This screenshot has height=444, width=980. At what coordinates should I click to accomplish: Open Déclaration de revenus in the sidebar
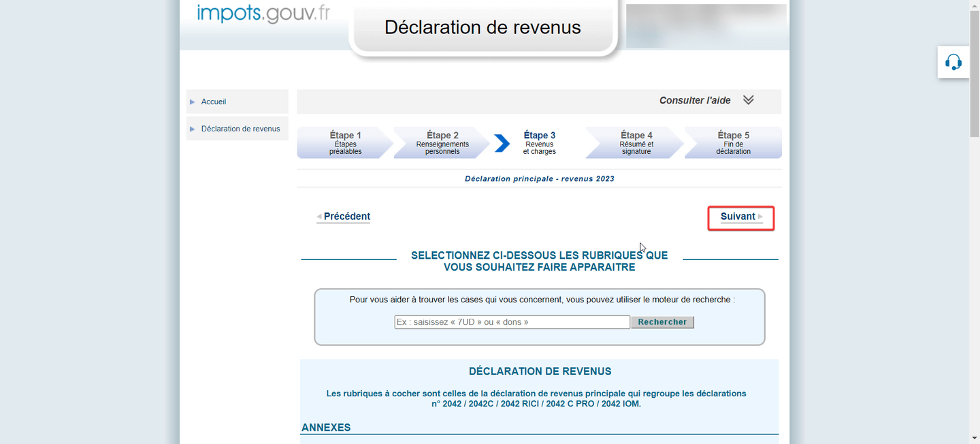(240, 128)
